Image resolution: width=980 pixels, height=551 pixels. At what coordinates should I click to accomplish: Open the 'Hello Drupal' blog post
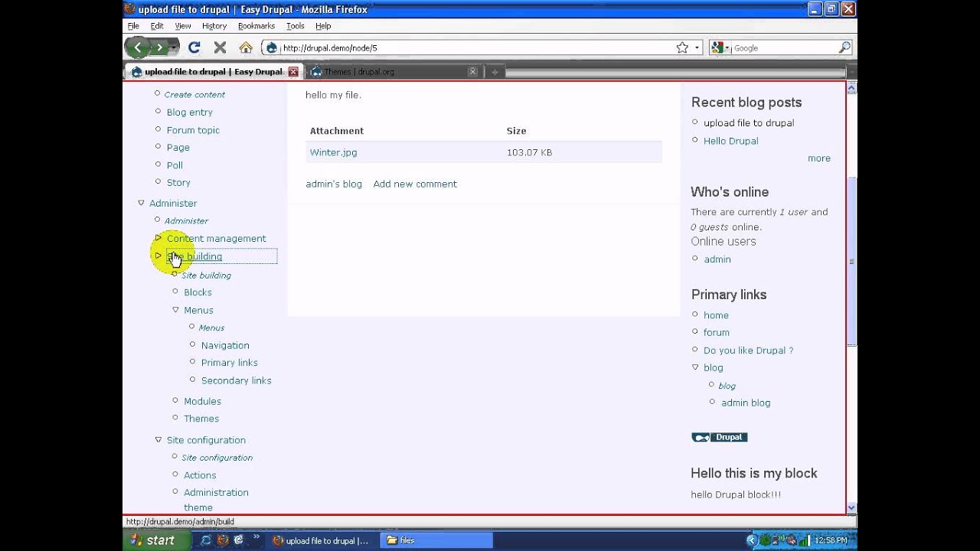point(730,141)
